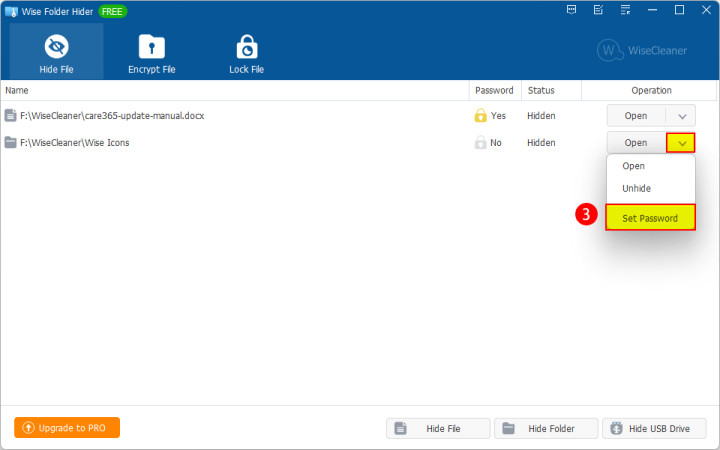Screen dimensions: 720x450
Task: Click the Upgrade to PRO button
Action: (x=67, y=428)
